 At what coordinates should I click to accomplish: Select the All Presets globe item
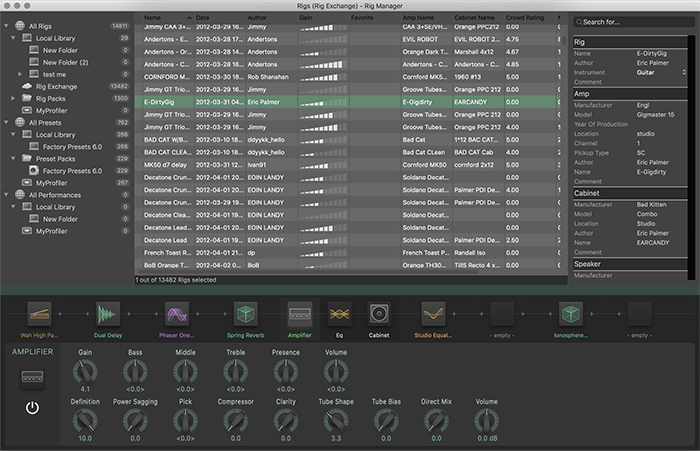tap(45, 123)
